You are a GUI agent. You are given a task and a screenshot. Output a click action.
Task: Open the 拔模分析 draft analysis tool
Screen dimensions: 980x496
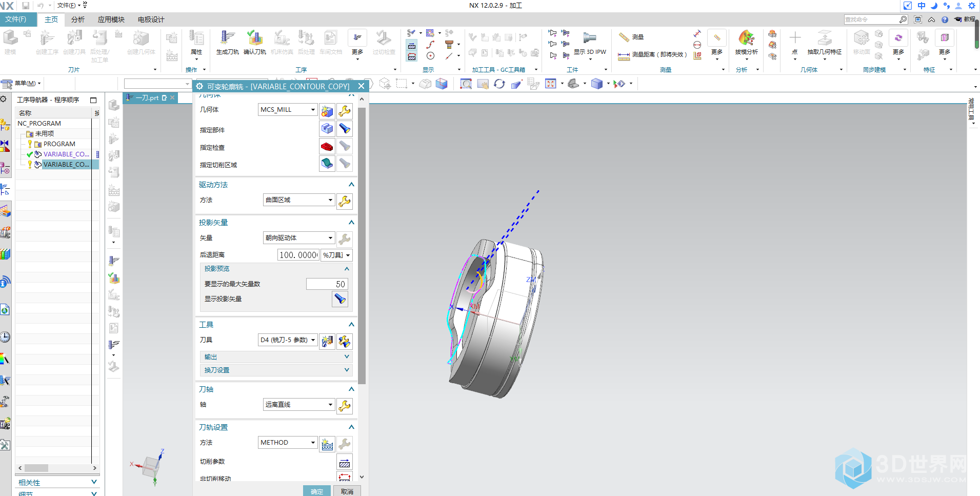click(746, 38)
